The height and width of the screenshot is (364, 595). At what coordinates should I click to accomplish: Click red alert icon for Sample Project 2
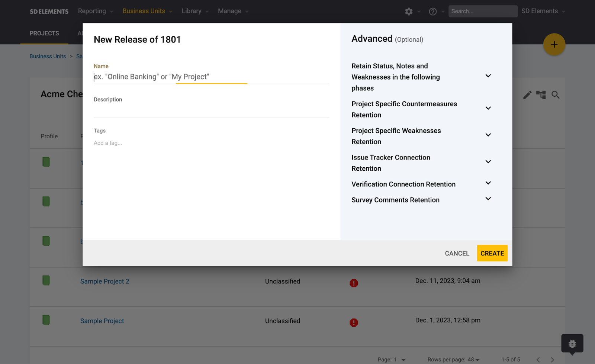click(x=354, y=283)
